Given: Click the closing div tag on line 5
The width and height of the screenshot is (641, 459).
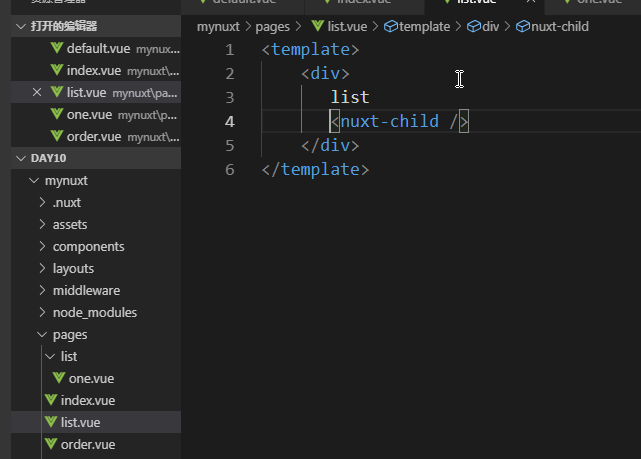Looking at the screenshot, I should pos(330,146).
